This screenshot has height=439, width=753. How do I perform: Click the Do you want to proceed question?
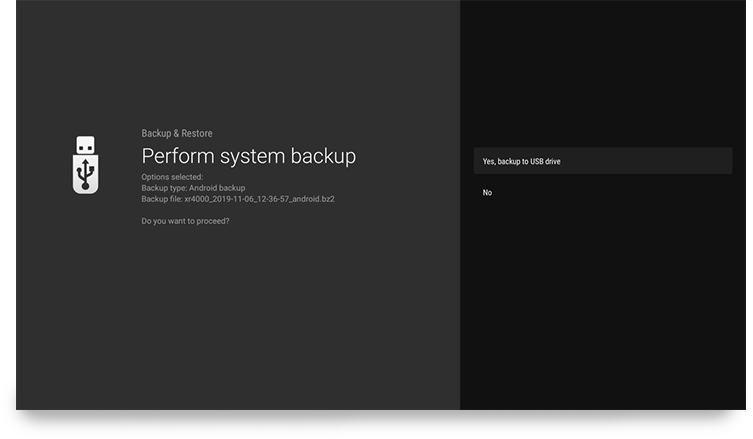point(185,221)
